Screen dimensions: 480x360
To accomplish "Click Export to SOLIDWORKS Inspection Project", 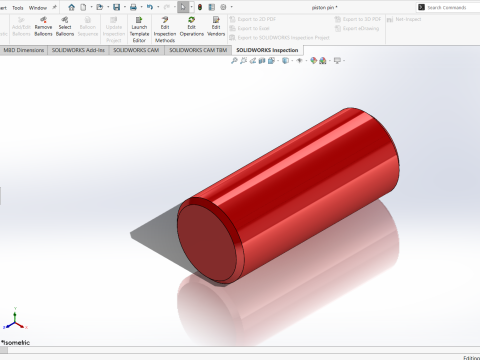I will pyautogui.click(x=279, y=38).
